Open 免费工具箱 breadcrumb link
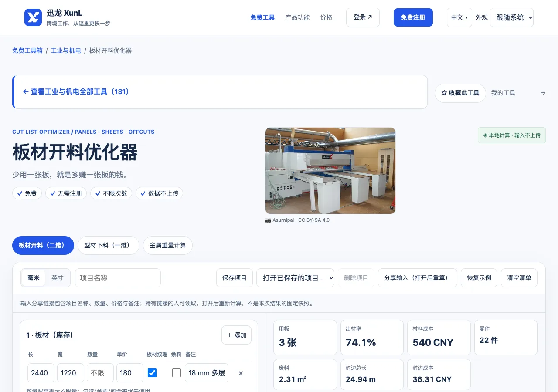The height and width of the screenshot is (392, 558). tap(27, 51)
